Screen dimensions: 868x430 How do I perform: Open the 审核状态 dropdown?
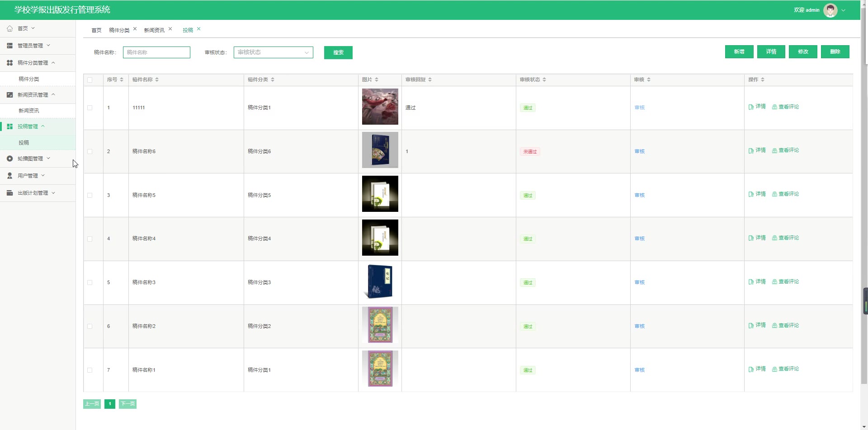(x=273, y=52)
